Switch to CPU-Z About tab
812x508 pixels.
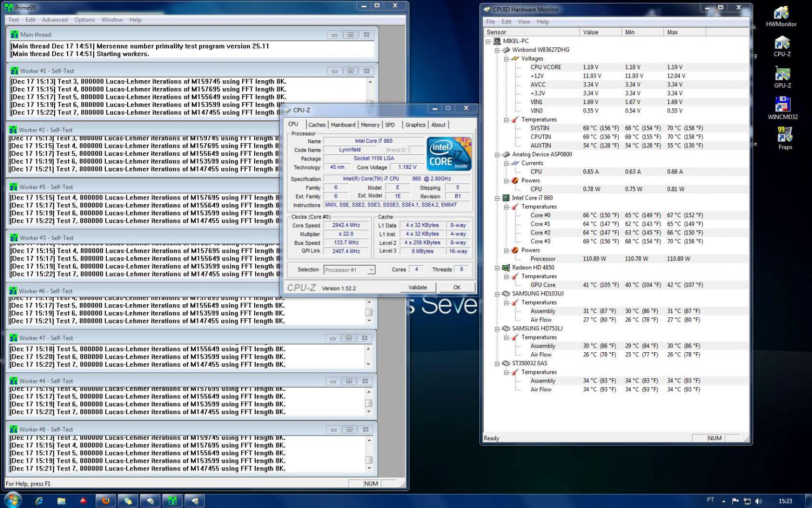coord(439,125)
